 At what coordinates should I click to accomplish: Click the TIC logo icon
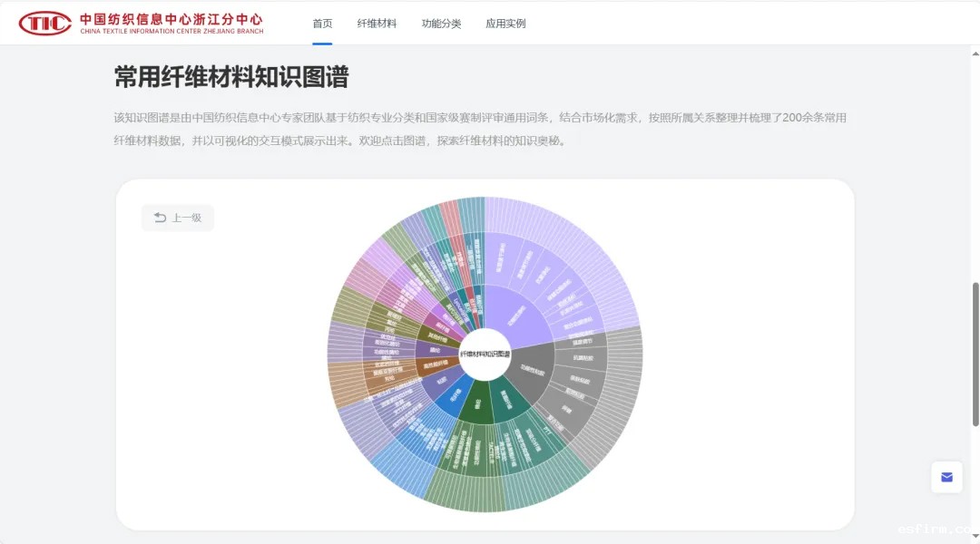pyautogui.click(x=44, y=24)
